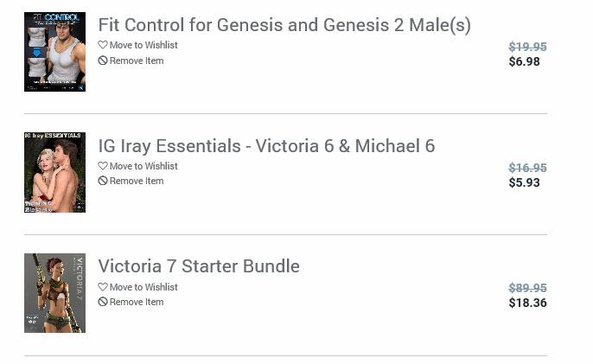The image size is (593, 364).
Task: Click the IG Iray Essentials thumbnail image
Action: coord(54,172)
